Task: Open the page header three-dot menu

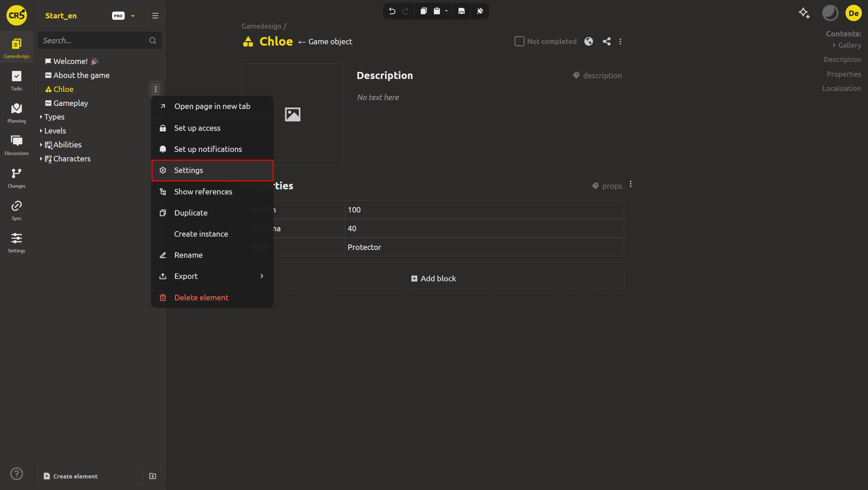Action: tap(620, 42)
